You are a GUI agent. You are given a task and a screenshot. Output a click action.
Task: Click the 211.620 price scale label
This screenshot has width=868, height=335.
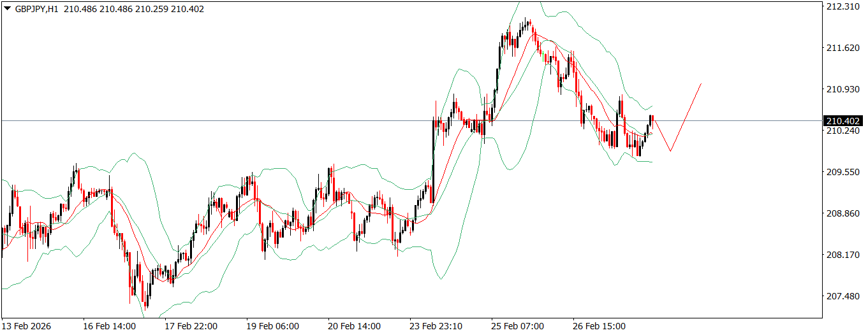point(842,48)
